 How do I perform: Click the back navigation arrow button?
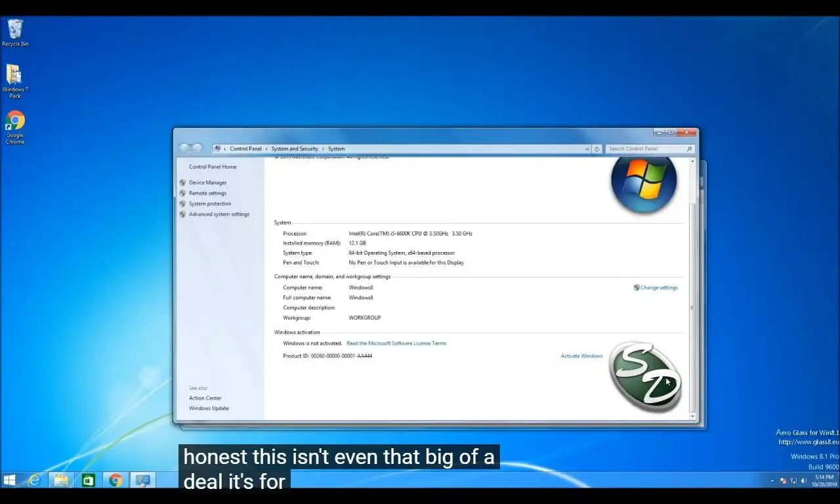[184, 148]
